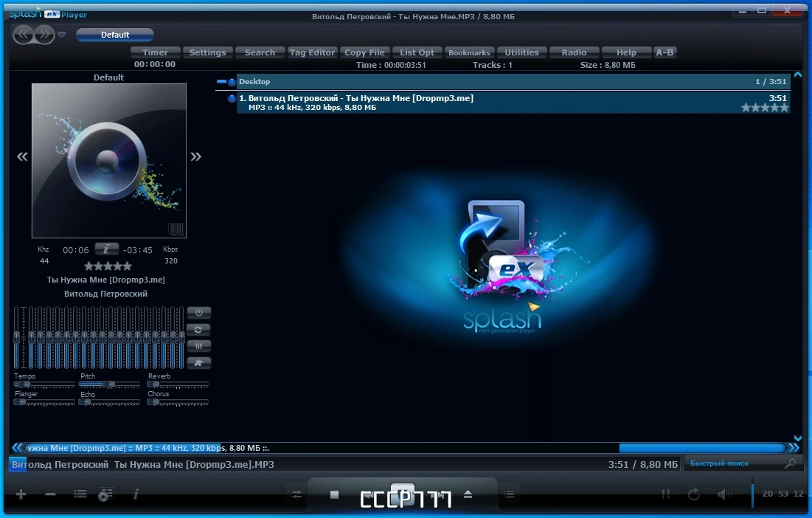
Task: Click the blue dot marker beside track 1
Action: 232,98
